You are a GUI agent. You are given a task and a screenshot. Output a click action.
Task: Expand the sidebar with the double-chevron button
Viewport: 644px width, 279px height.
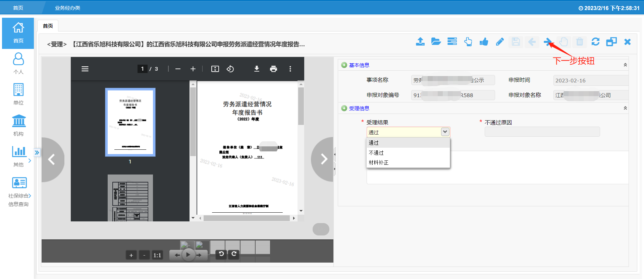37,152
